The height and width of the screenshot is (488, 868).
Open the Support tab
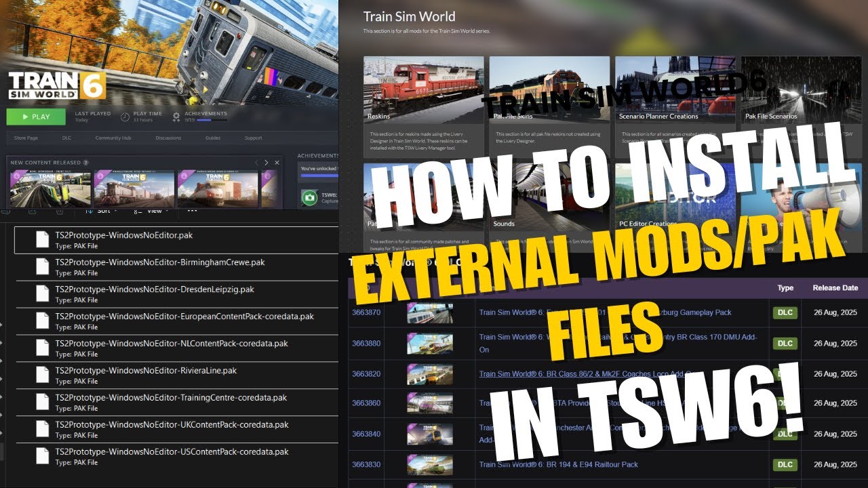coord(253,138)
